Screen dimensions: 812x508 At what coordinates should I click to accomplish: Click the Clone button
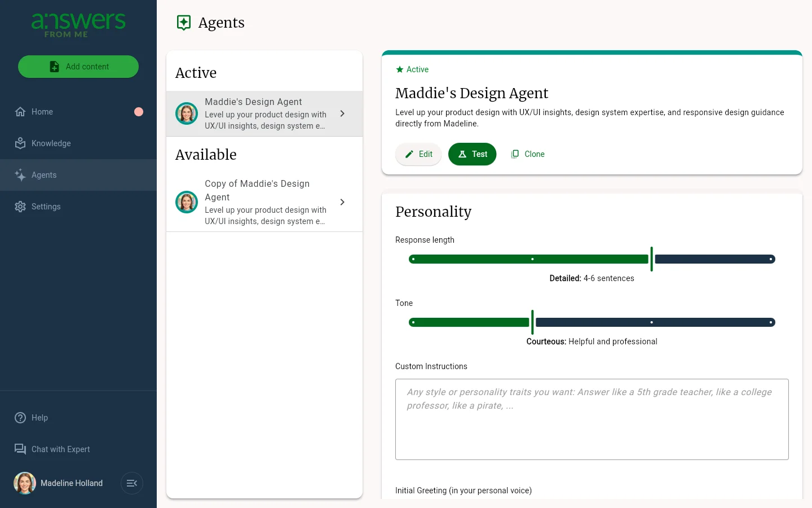(528, 154)
